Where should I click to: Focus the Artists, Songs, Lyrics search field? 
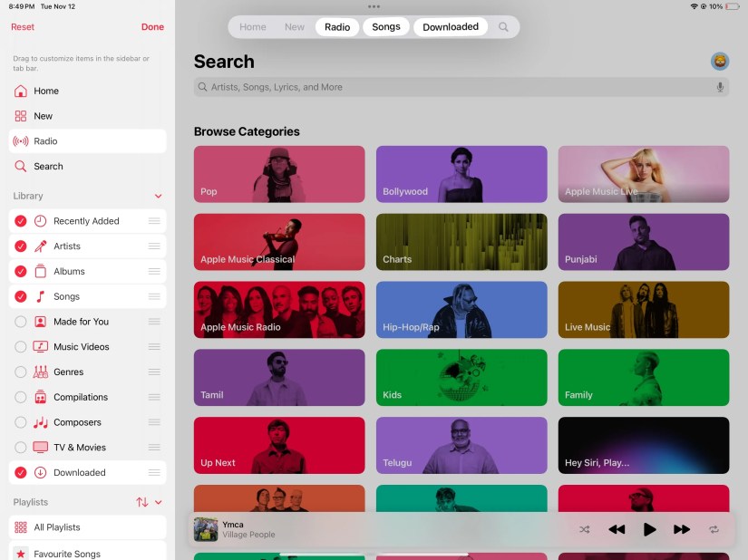point(461,87)
